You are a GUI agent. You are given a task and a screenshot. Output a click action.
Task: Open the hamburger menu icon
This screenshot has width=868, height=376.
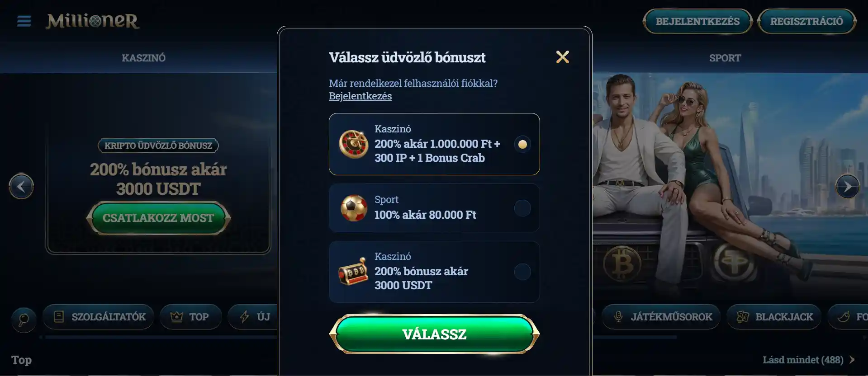pyautogui.click(x=24, y=21)
